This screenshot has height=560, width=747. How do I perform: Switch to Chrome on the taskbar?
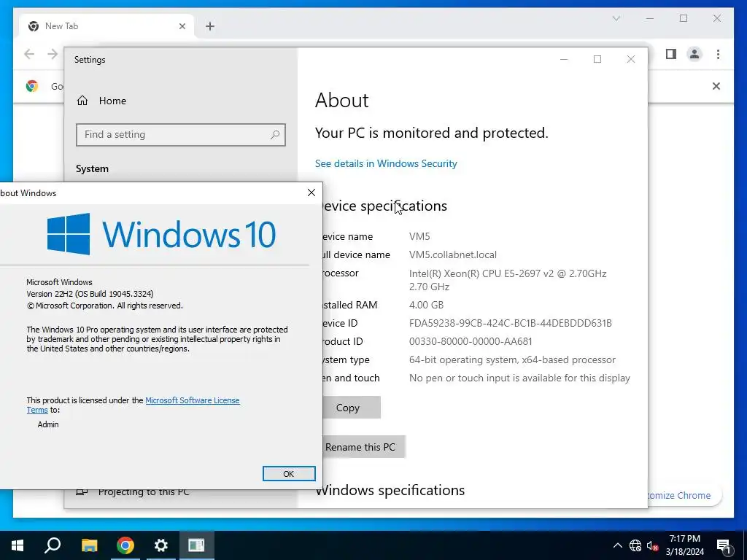point(125,545)
